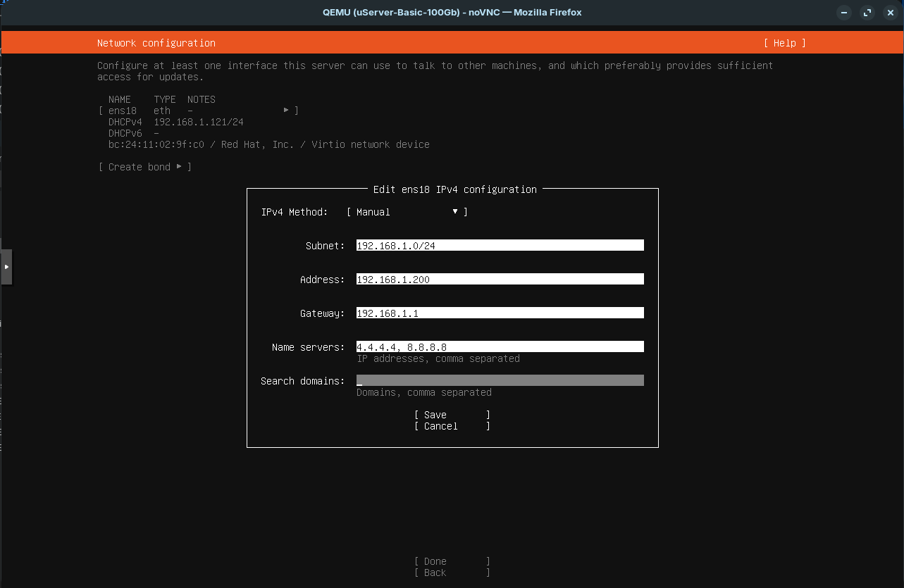Select the Back button

452,573
